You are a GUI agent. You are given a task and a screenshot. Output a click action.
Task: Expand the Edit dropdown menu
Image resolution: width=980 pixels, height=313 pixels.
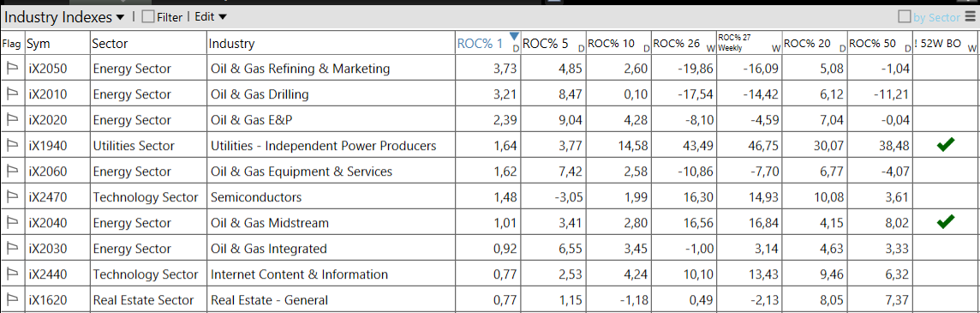click(x=211, y=17)
